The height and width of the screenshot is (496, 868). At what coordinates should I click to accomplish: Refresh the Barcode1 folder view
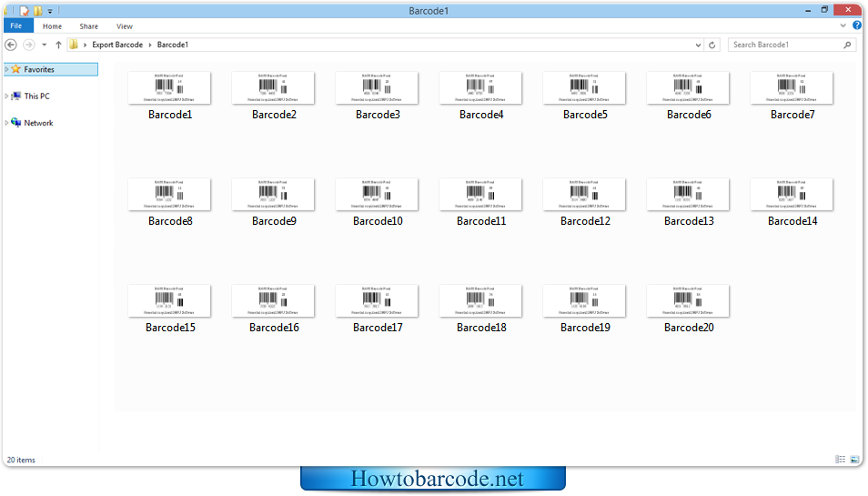coord(713,45)
